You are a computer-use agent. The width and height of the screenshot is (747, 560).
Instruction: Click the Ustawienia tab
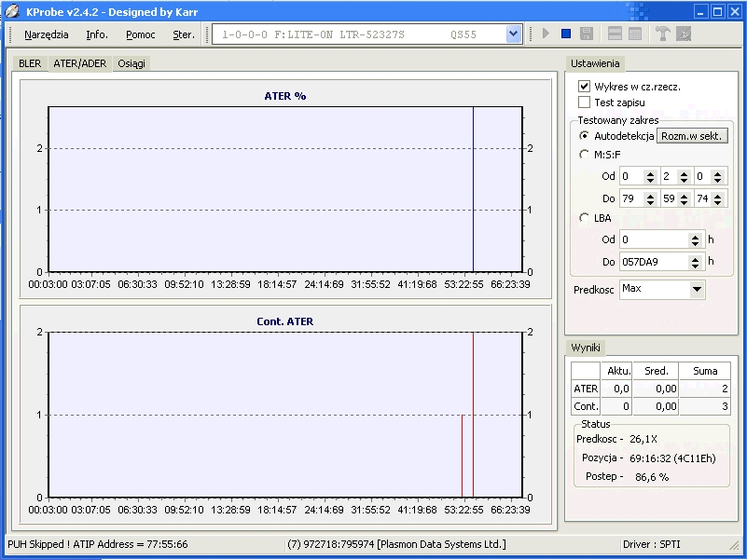pos(595,63)
